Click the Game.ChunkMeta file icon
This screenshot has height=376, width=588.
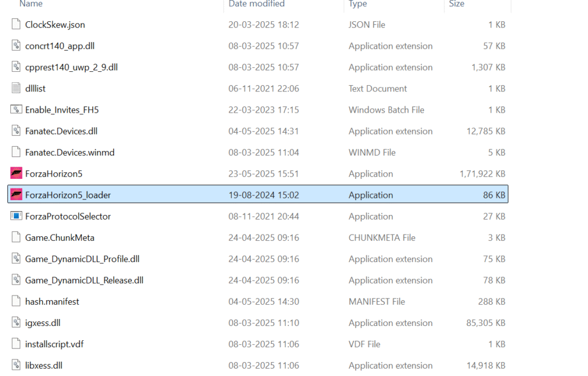16,237
